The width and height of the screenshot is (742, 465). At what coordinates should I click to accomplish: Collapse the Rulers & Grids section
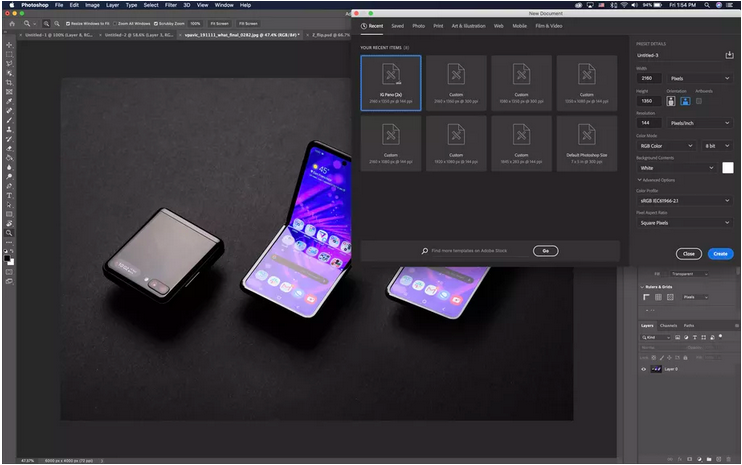pos(642,287)
